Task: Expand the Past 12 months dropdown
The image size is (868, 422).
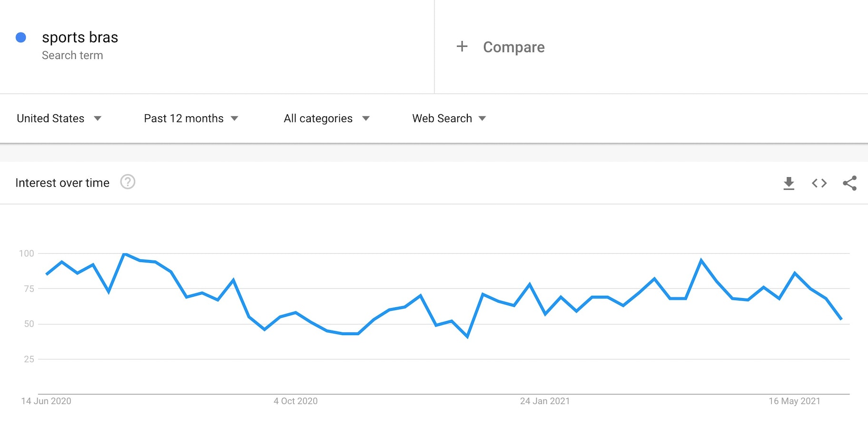Action: pyautogui.click(x=191, y=119)
